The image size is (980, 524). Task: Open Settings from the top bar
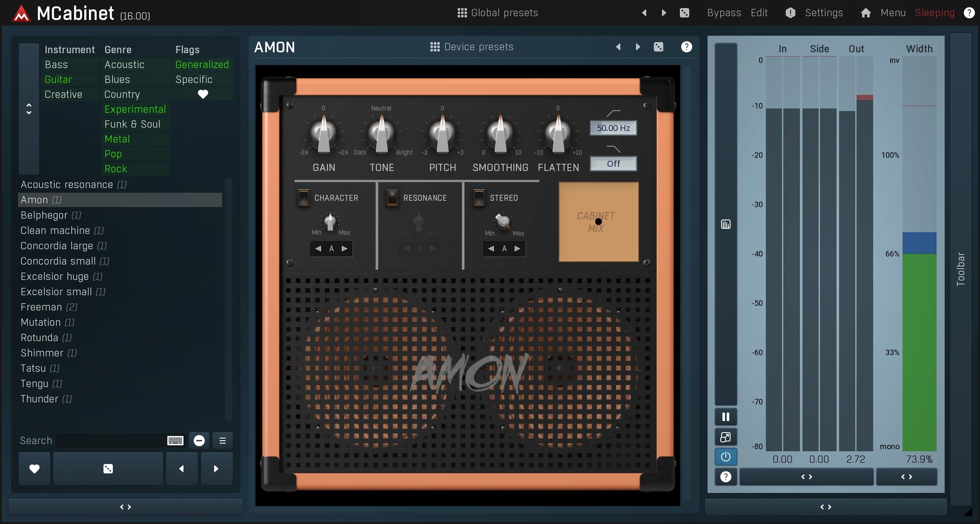coord(825,12)
